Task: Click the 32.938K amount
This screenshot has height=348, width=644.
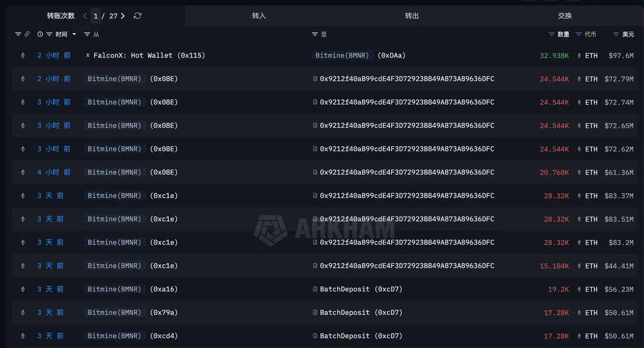Action: [x=555, y=55]
